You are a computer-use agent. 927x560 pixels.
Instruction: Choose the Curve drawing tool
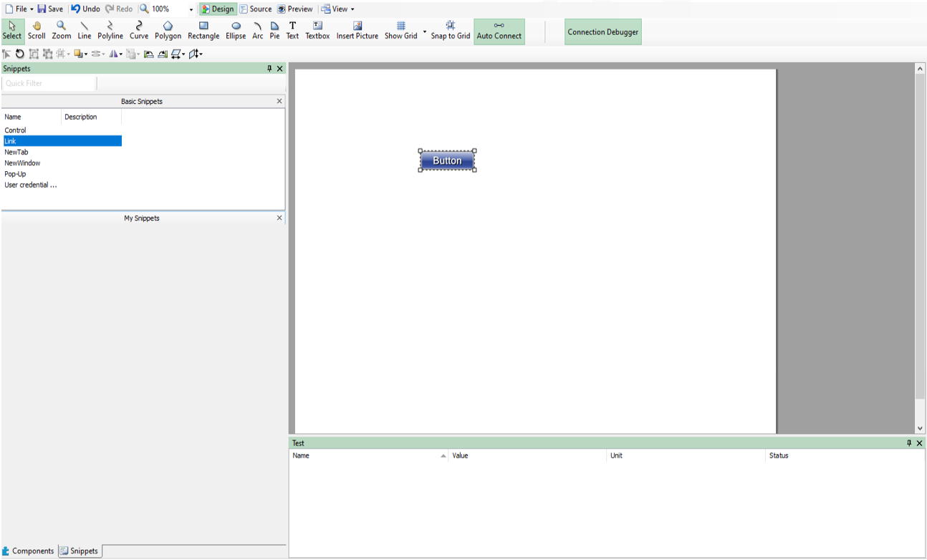(139, 31)
